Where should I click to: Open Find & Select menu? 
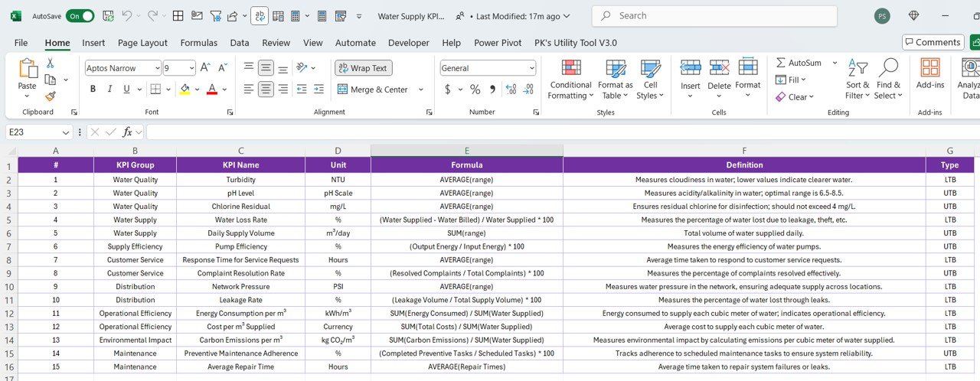click(x=888, y=80)
